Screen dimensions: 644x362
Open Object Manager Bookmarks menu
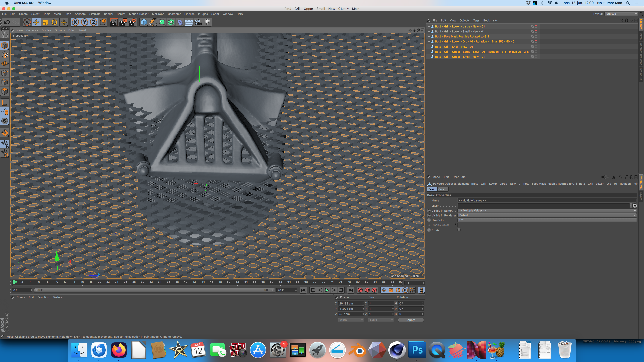(490, 20)
